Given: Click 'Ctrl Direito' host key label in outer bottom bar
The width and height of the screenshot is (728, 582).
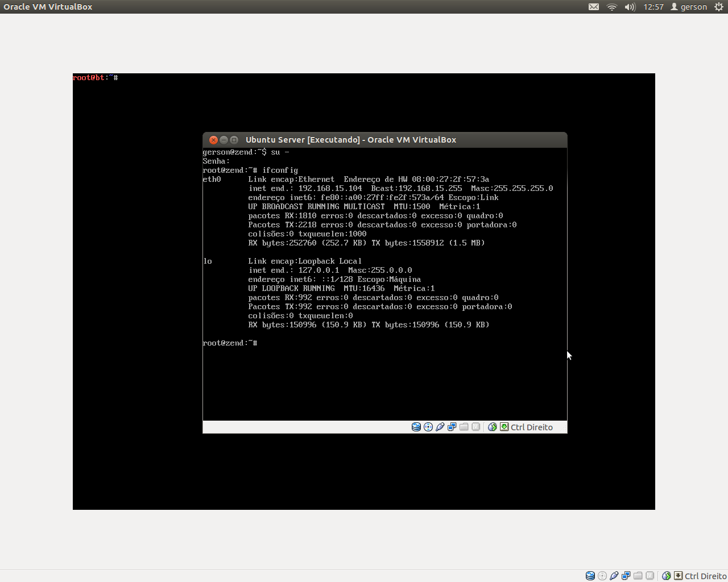Looking at the screenshot, I should coord(706,576).
